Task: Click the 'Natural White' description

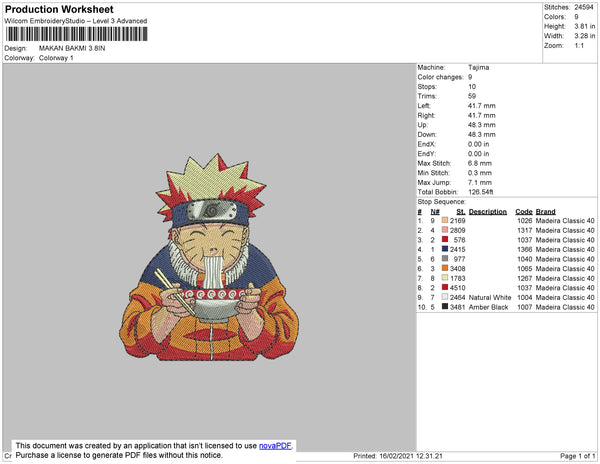Action: (490, 297)
